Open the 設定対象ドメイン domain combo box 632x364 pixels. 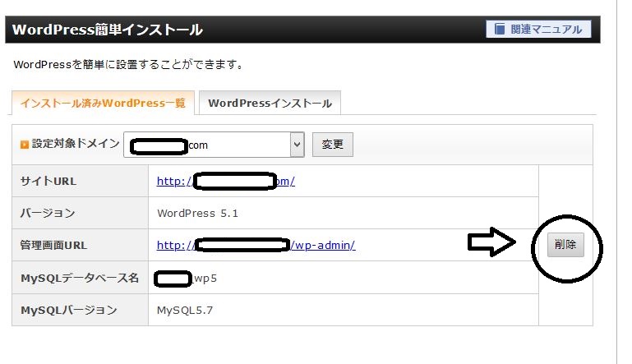214,145
